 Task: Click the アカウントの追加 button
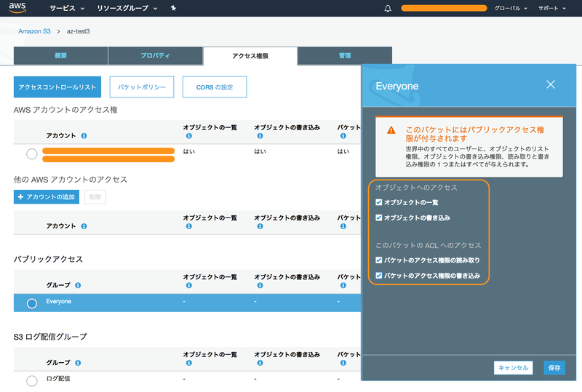click(47, 197)
